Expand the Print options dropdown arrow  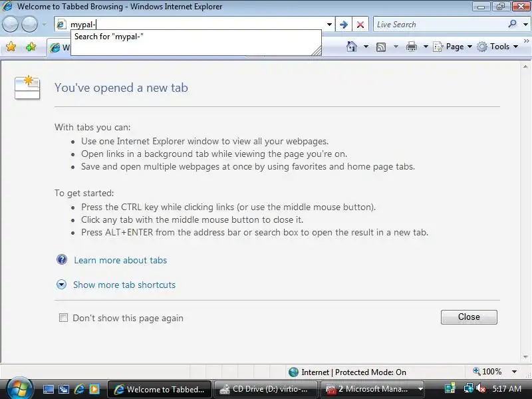click(426, 47)
